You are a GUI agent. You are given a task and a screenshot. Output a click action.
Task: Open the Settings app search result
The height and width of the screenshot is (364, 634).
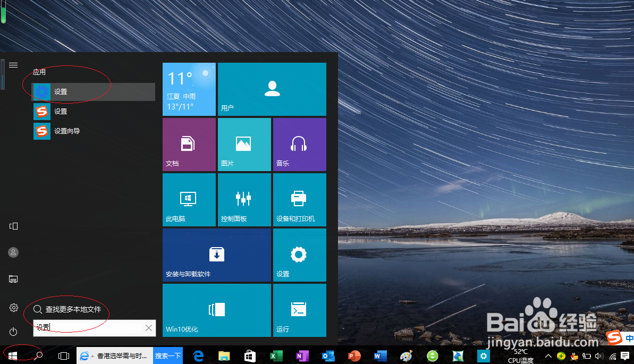coord(94,92)
